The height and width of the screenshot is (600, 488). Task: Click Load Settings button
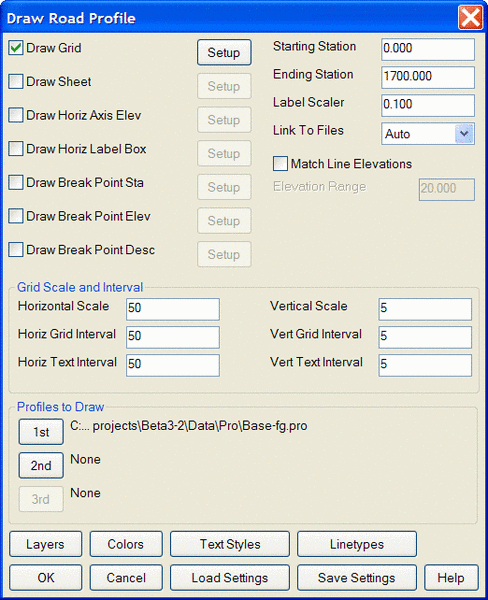tap(230, 577)
